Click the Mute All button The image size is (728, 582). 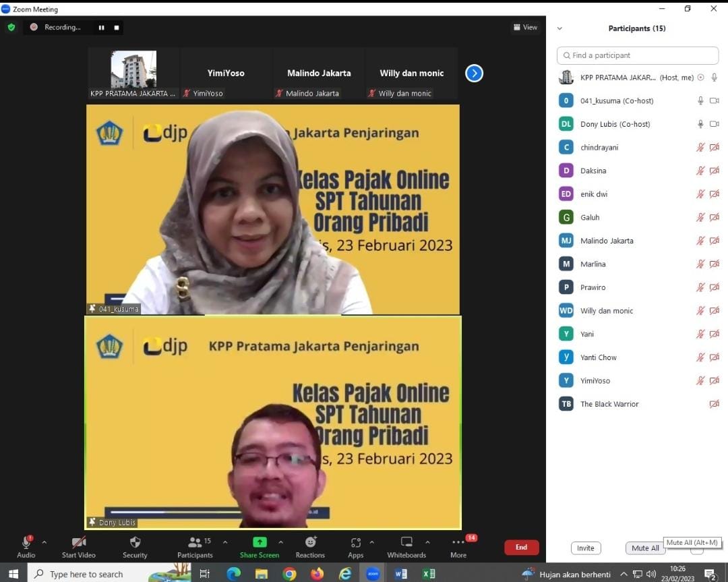(644, 548)
